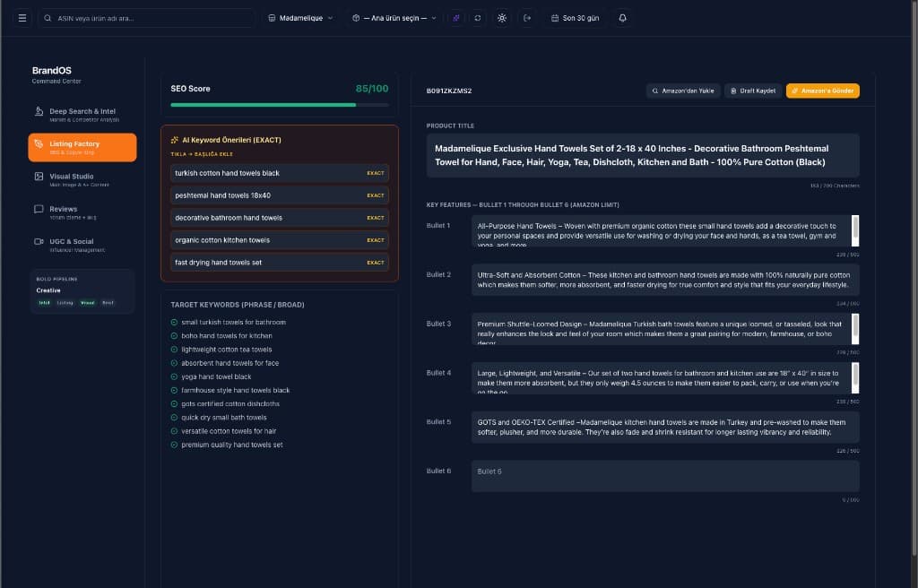Open the 'Son 30 gün' date range picker
Image resolution: width=918 pixels, height=588 pixels.
[x=575, y=18]
